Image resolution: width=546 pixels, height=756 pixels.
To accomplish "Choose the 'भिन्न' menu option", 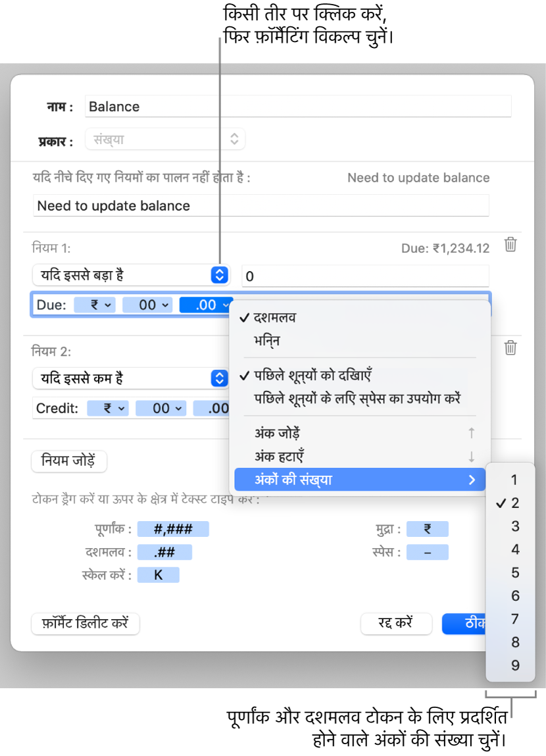I will click(x=359, y=341).
